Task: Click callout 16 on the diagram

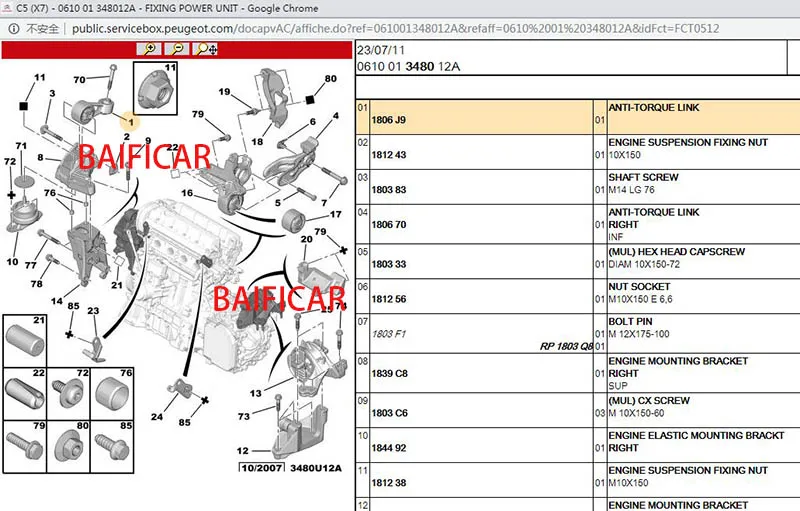Action: point(187,193)
